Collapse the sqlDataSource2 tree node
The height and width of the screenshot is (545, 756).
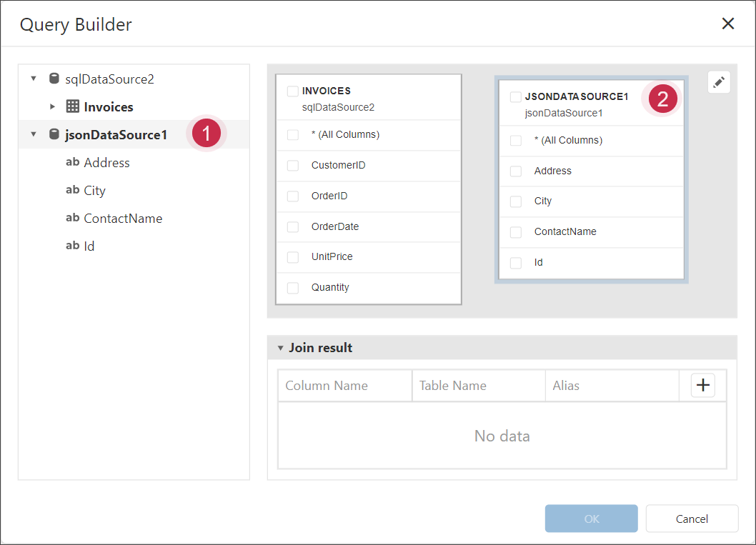pos(33,79)
